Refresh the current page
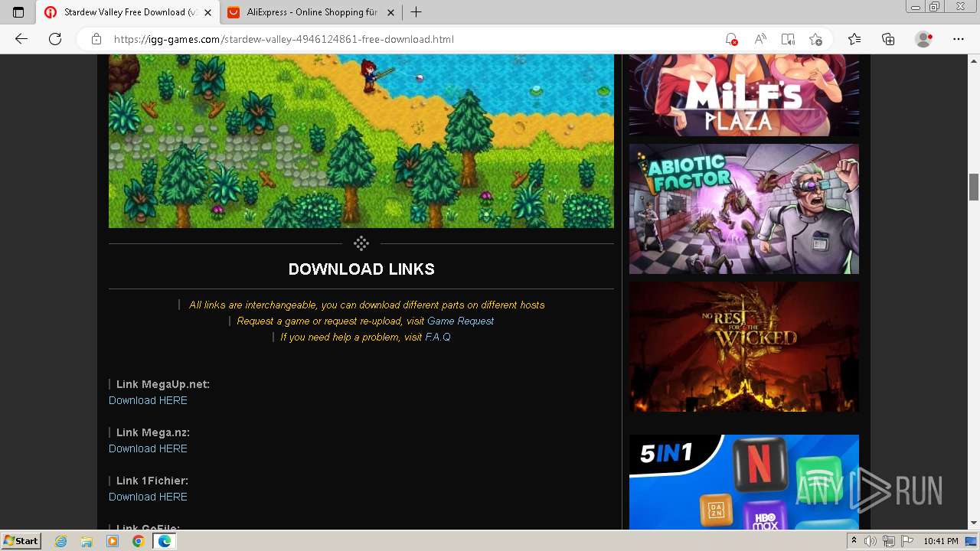The image size is (980, 551). (x=54, y=39)
